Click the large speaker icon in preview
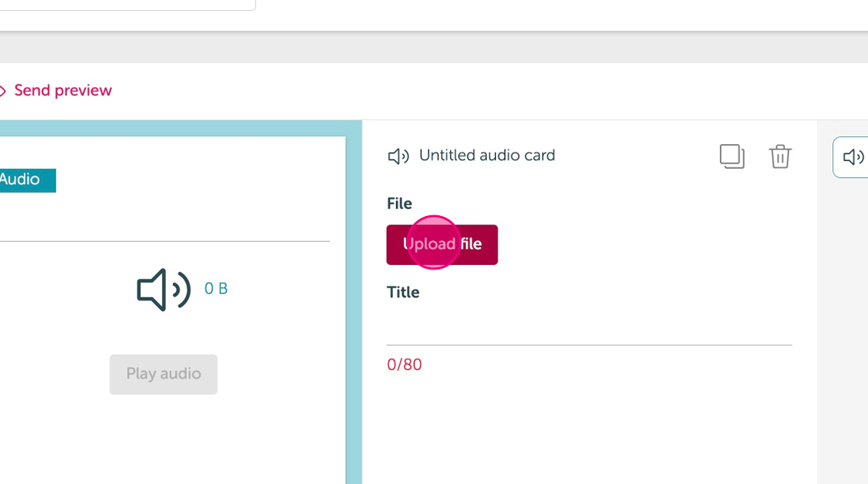This screenshot has height=484, width=868. tap(164, 290)
